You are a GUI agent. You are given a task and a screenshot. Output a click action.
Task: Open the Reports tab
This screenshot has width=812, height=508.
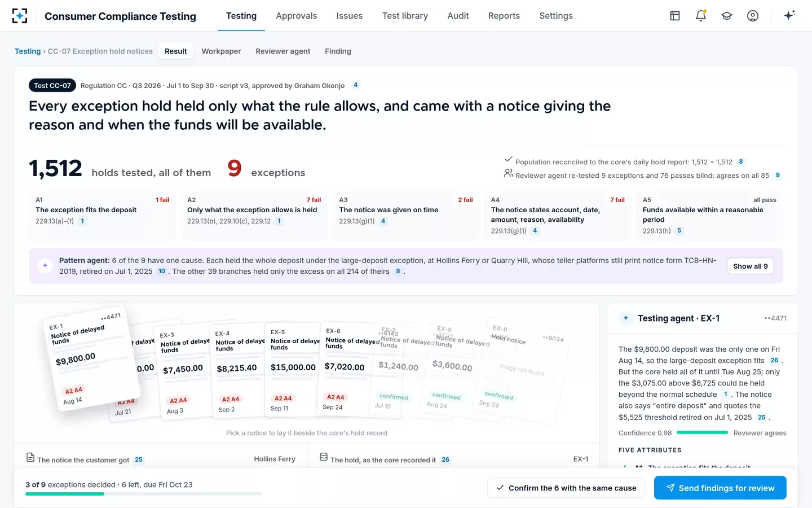coord(504,16)
